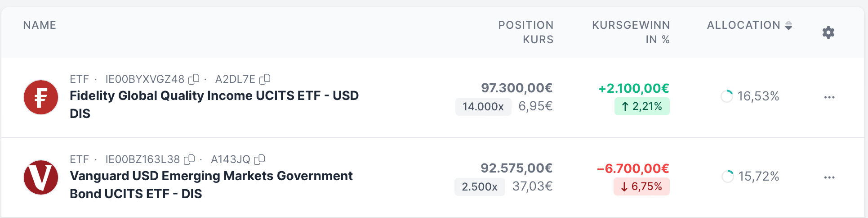
Task: Open three-dot menu for Fidelity ETF row
Action: [829, 97]
